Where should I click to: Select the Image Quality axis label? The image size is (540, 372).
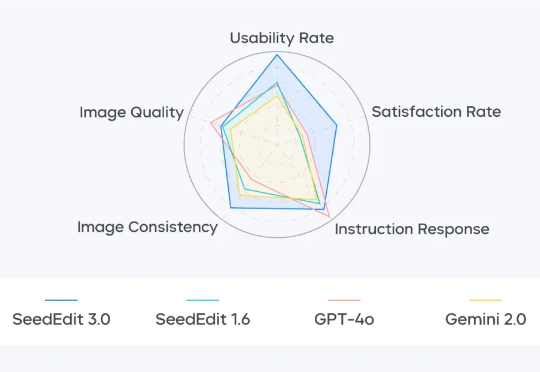(x=132, y=112)
